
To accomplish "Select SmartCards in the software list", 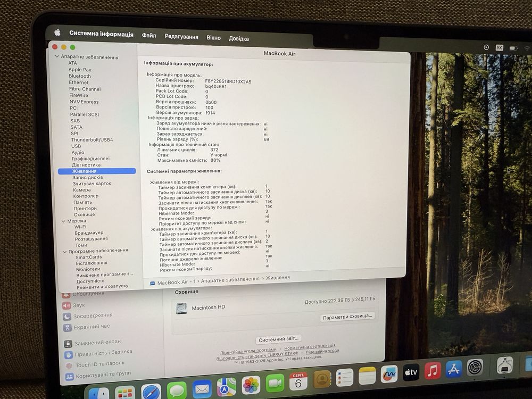I will tap(88, 257).
